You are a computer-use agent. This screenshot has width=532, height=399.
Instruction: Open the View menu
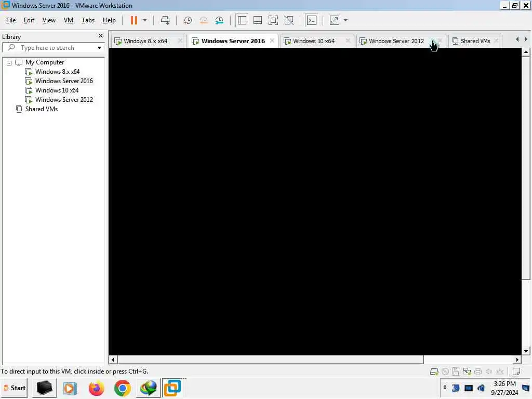click(49, 20)
